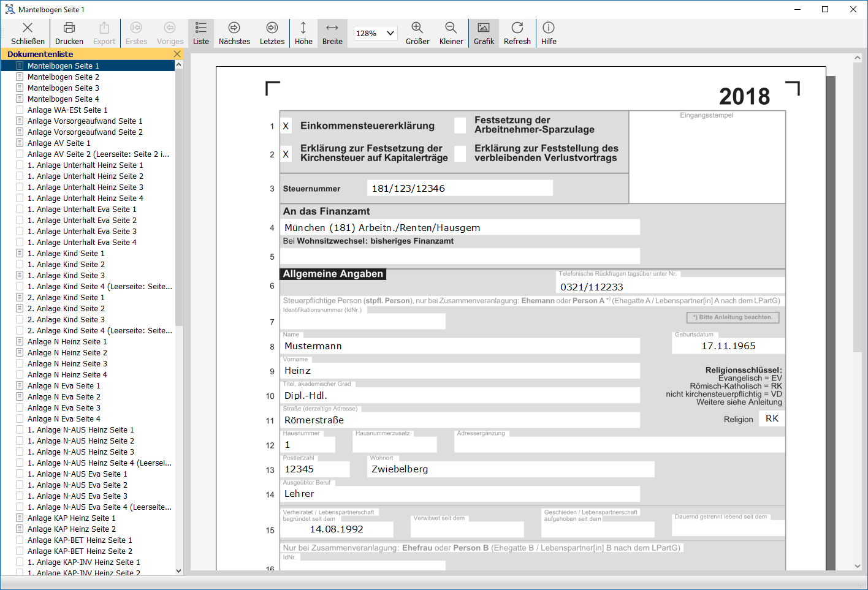Select Anlage N Heinz Seite 1
868x590 pixels.
(x=67, y=342)
